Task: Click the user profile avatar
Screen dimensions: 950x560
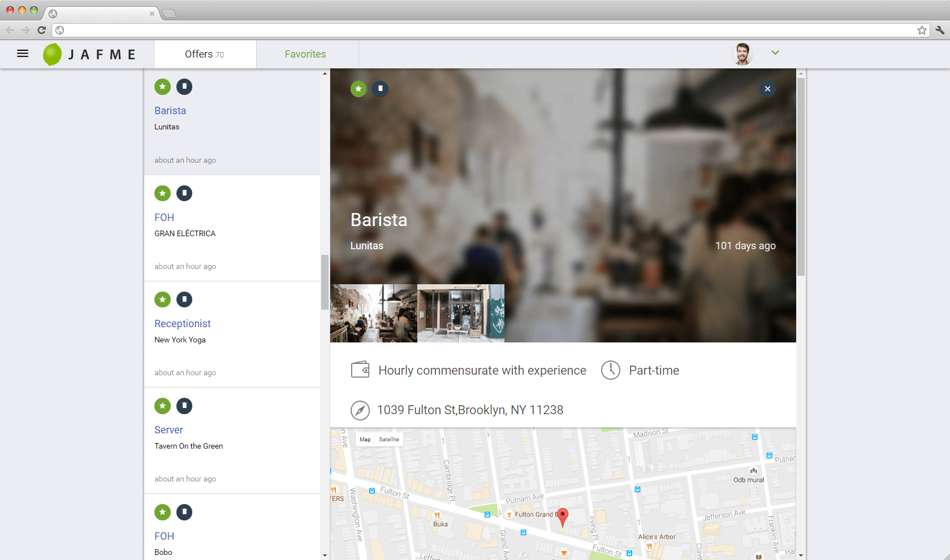Action: click(742, 54)
